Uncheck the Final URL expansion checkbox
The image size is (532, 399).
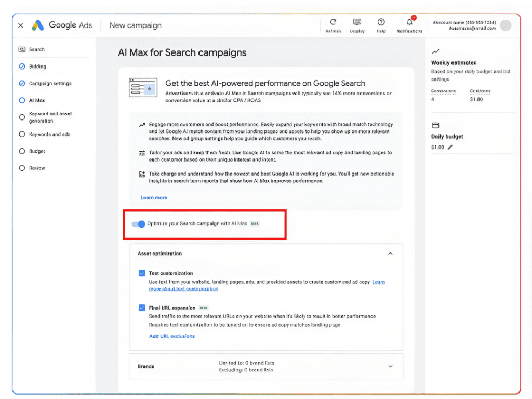[142, 308]
